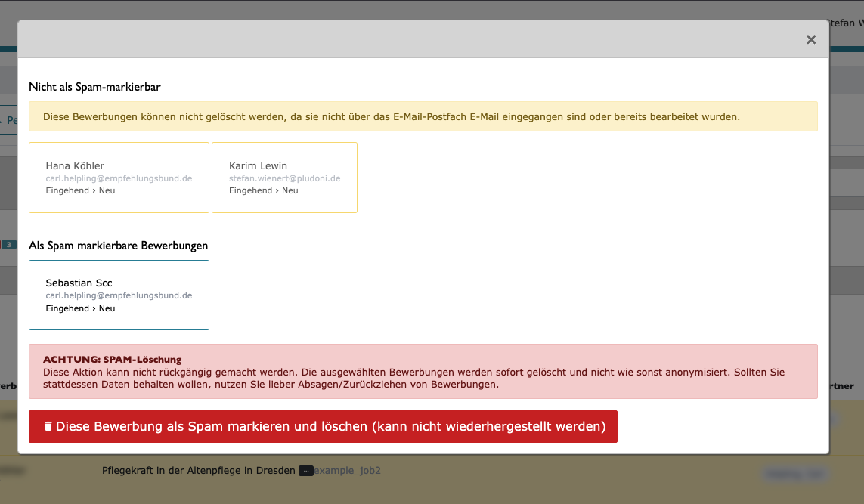Click the red ACHTUNG SPAM-Löschung warning box
This screenshot has width=864, height=504.
tap(423, 371)
